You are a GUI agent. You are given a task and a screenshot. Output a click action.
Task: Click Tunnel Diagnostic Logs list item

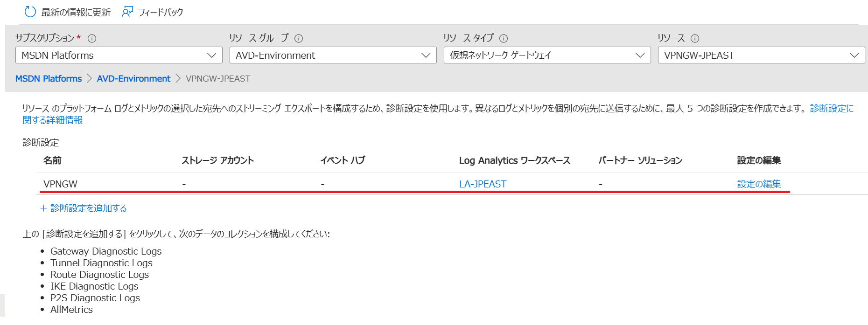[101, 263]
